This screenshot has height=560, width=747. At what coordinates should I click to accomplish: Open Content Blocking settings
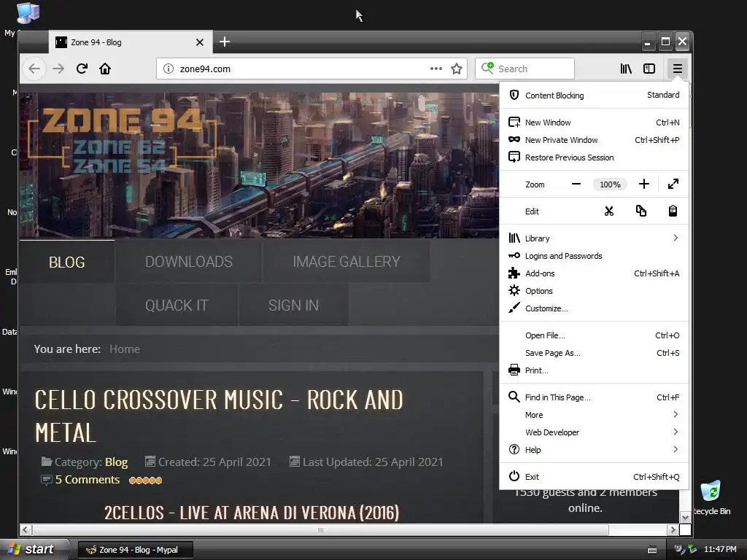594,96
